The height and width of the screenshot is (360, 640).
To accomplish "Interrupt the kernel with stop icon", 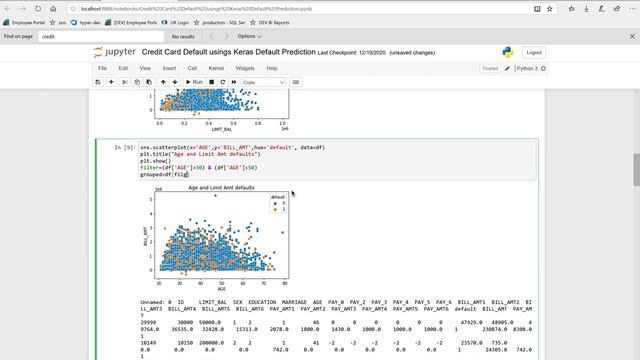I will point(211,82).
